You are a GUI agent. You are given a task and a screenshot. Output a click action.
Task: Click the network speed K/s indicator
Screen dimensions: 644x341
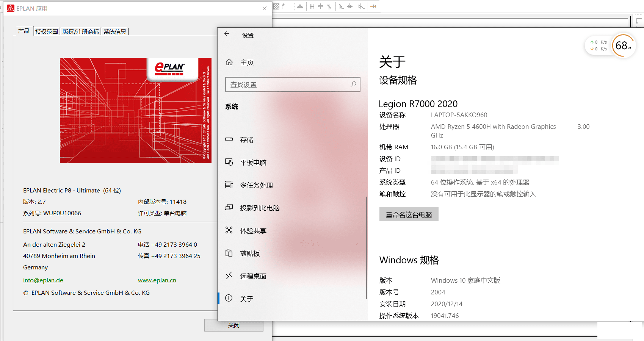pyautogui.click(x=599, y=45)
